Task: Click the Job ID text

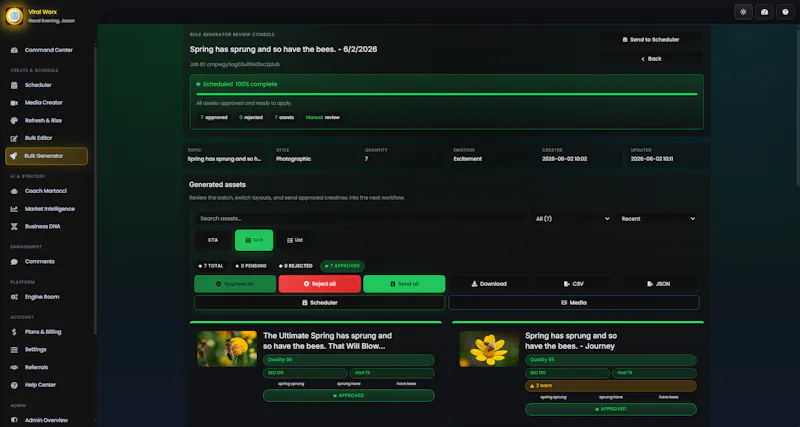Action: 235,65
